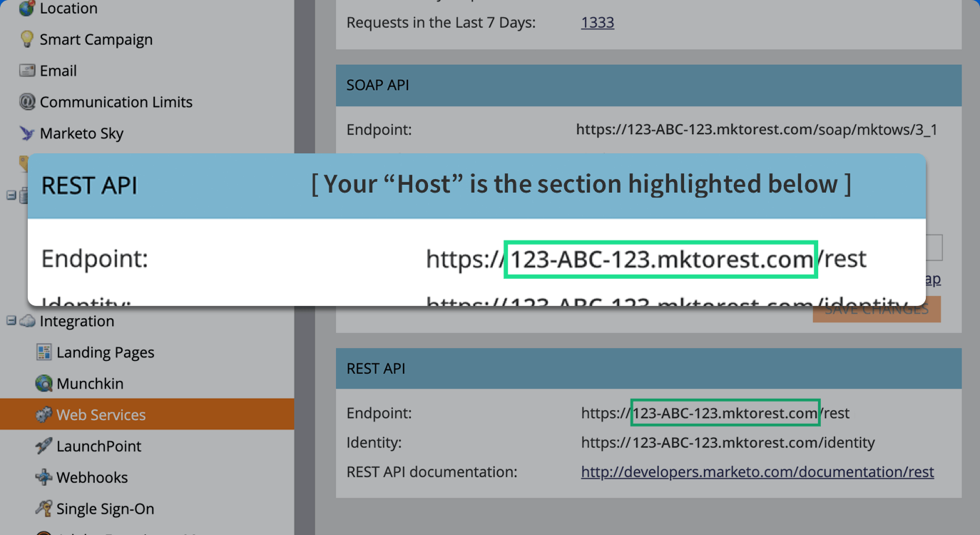The image size is (980, 535).
Task: Click the Web Services gear icon
Action: tap(44, 414)
